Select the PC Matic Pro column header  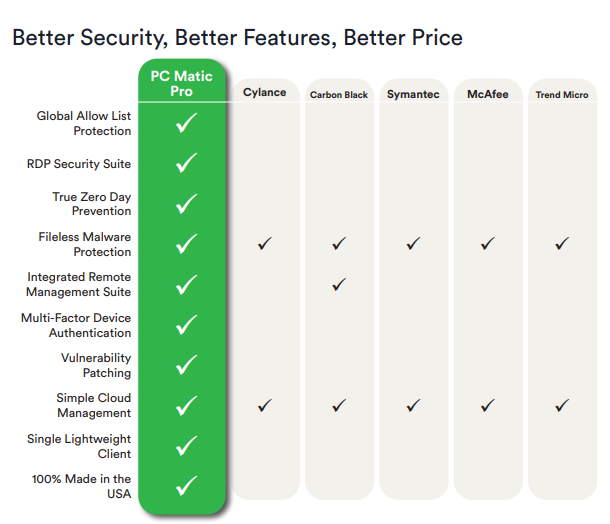182,84
